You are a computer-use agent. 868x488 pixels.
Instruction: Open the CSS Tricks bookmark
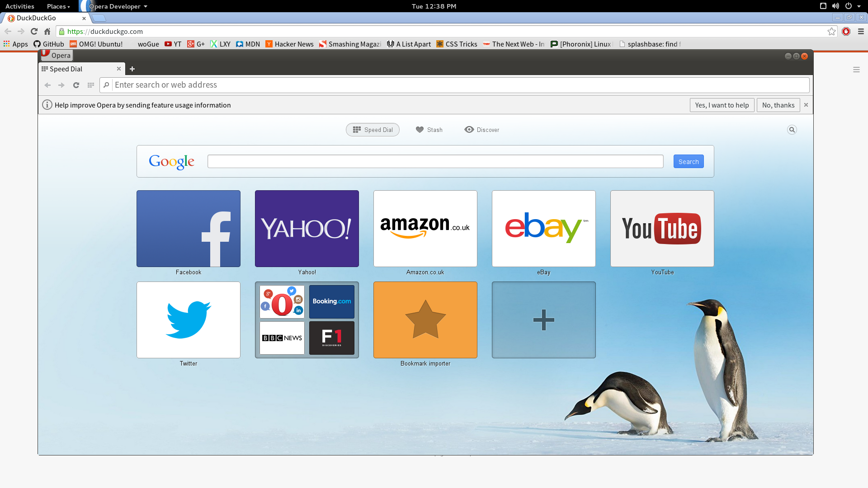457,44
